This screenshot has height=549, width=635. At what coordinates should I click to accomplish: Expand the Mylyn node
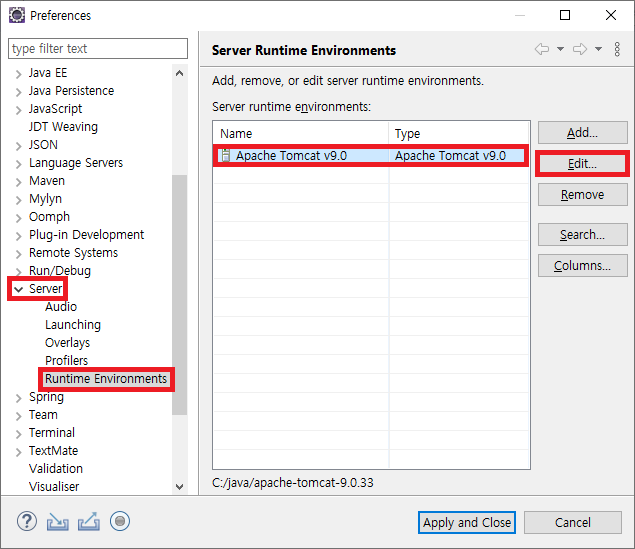point(18,200)
